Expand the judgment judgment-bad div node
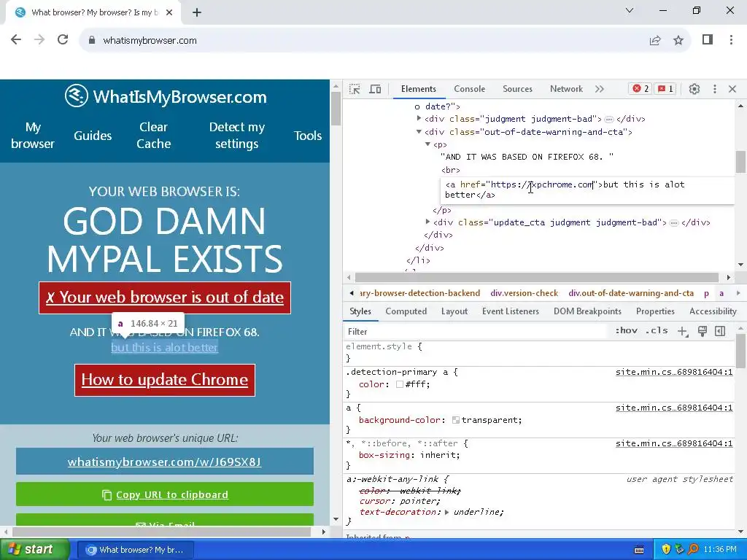The width and height of the screenshot is (747, 560). pos(419,118)
